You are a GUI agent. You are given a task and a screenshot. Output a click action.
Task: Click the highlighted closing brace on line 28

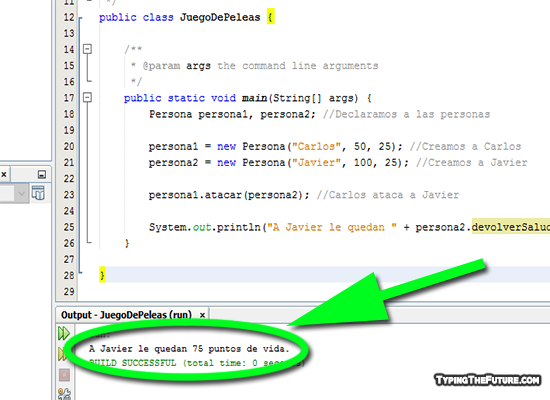(x=102, y=275)
